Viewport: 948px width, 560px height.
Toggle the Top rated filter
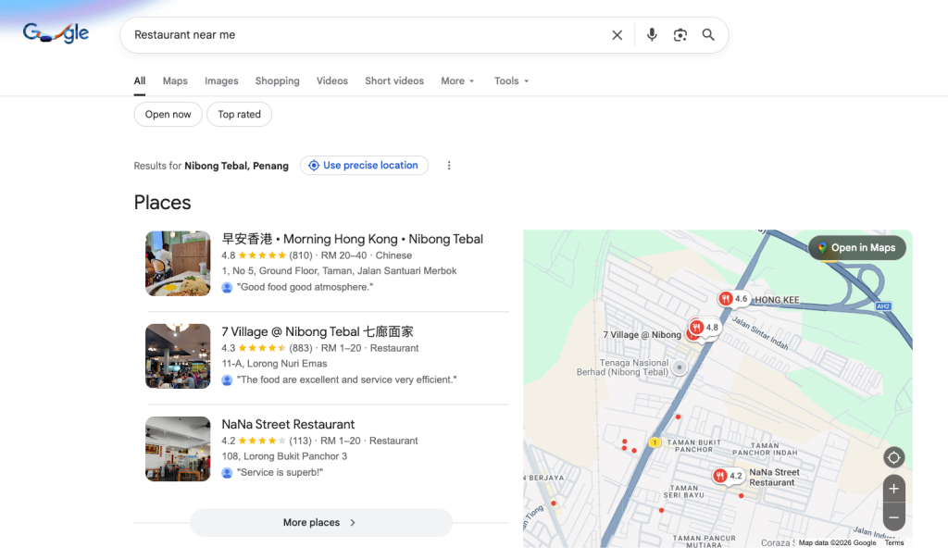[239, 115]
